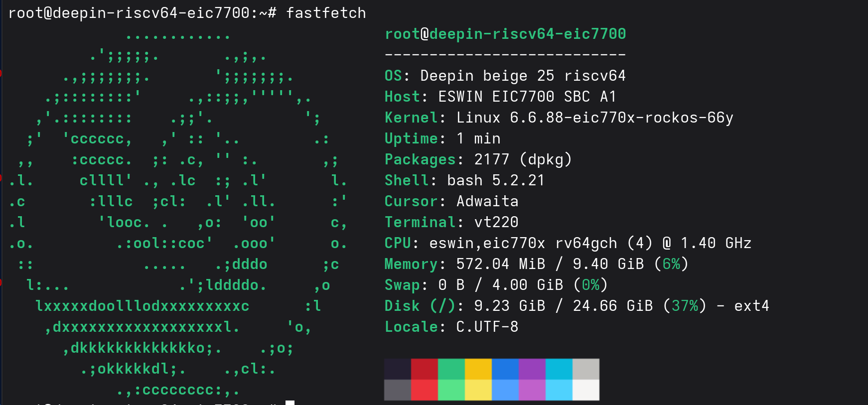The image size is (868, 405).
Task: Click the dark yellow color swatch
Action: click(478, 369)
